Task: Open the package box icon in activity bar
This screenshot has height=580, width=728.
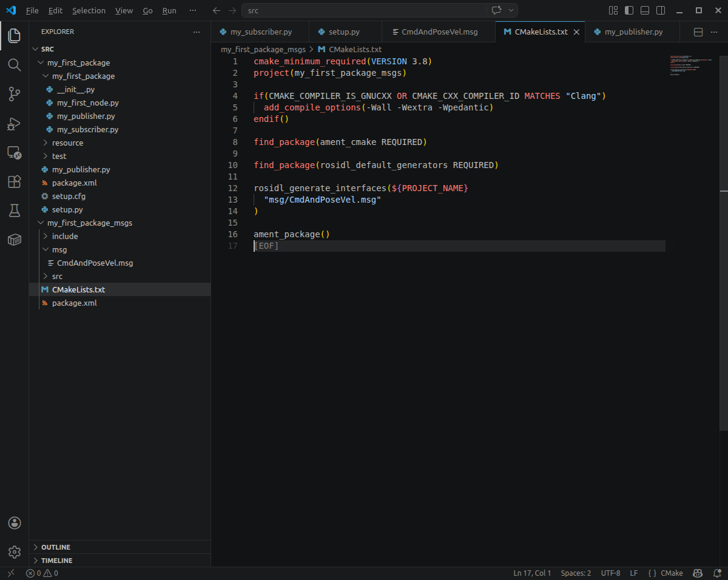Action: pyautogui.click(x=15, y=240)
